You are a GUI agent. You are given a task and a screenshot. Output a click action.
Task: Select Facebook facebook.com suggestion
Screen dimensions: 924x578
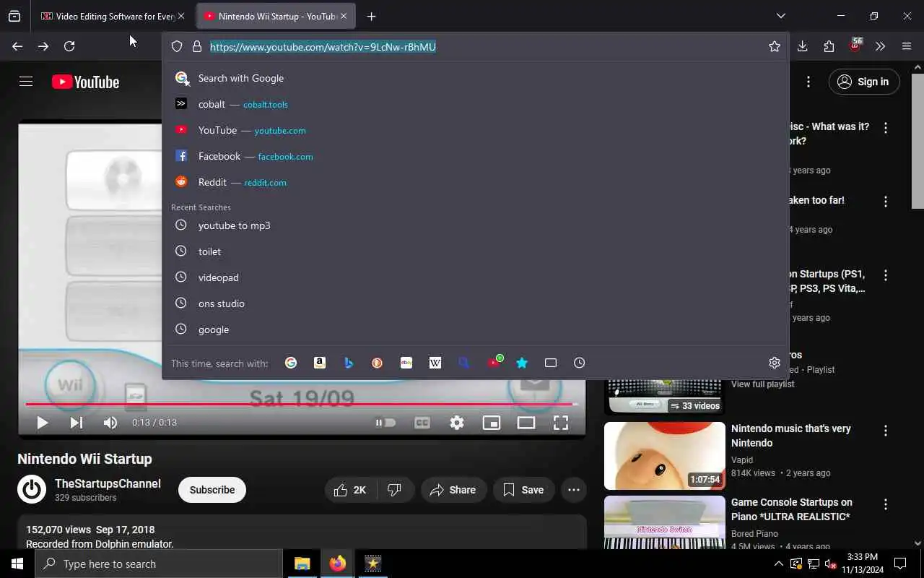tap(475, 156)
